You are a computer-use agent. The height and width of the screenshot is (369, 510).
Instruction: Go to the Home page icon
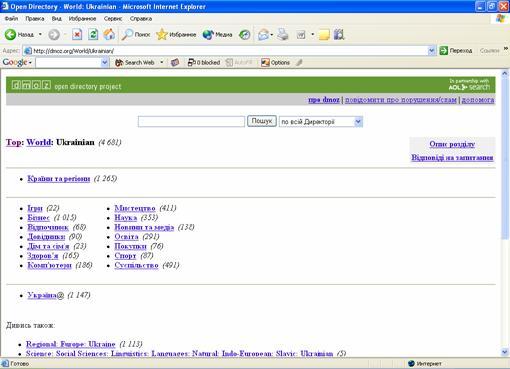click(x=109, y=34)
